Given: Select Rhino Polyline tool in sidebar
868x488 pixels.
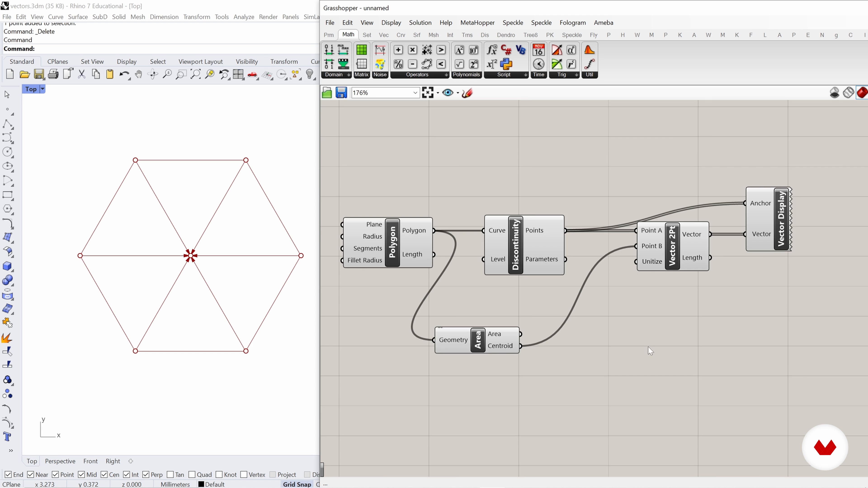Looking at the screenshot, I should point(7,124).
